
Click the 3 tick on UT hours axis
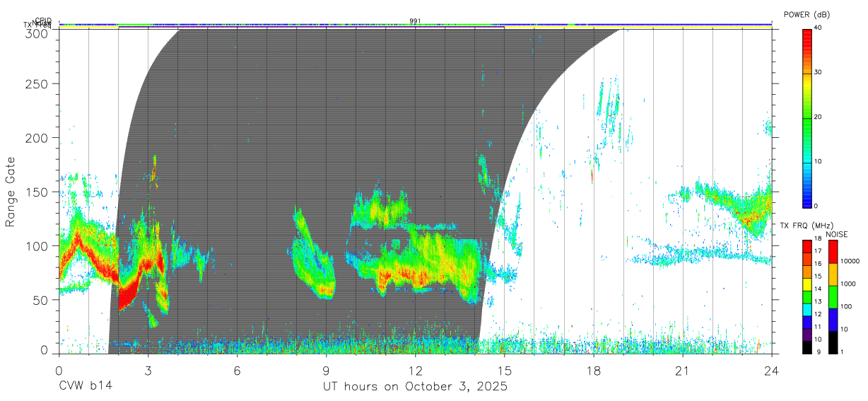click(x=148, y=370)
